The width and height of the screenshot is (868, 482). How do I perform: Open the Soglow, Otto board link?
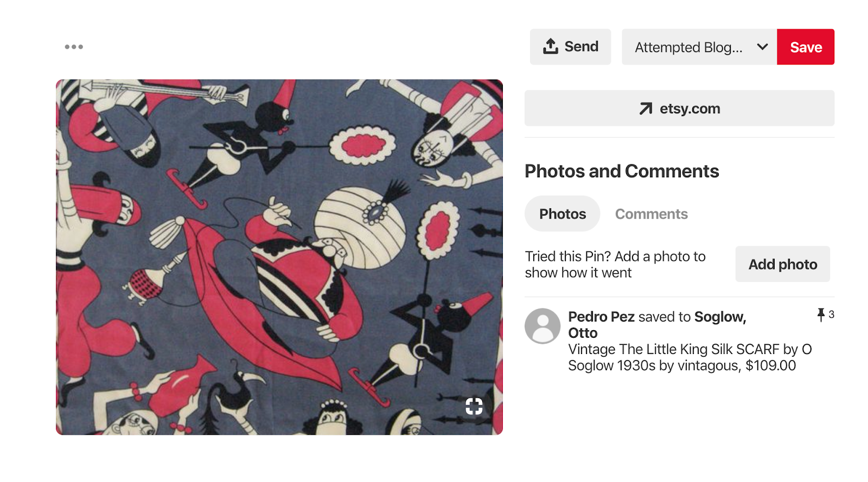pyautogui.click(x=657, y=325)
